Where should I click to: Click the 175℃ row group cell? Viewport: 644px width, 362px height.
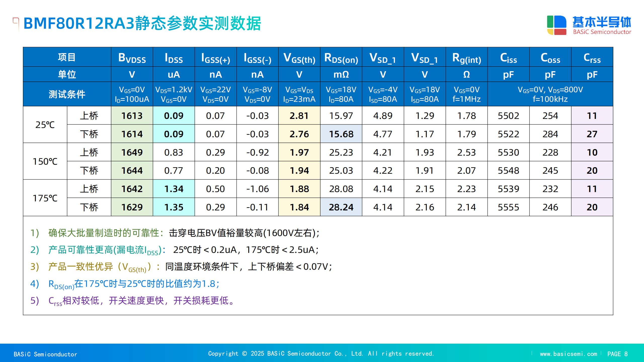pyautogui.click(x=45, y=198)
